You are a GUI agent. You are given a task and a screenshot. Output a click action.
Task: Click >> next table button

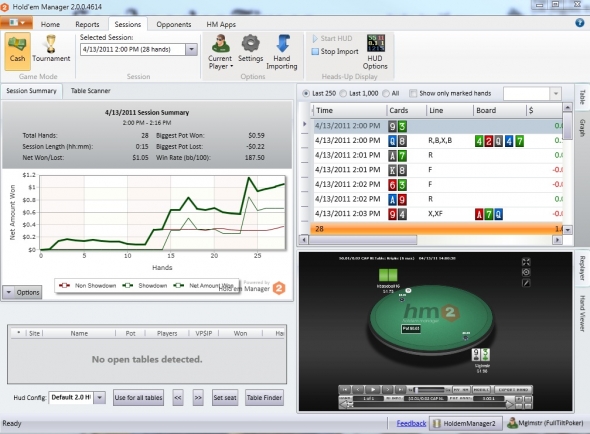point(198,397)
